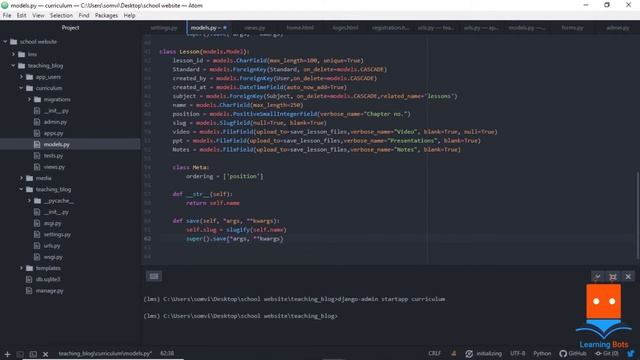Collapse the curriculum folder
The height and width of the screenshot is (360, 640).
21,88
